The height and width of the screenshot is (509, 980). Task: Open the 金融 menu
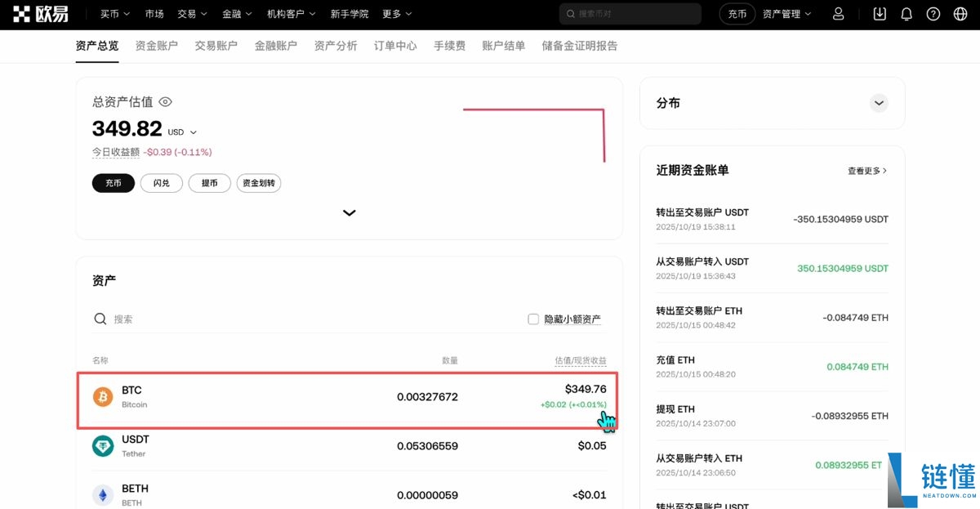click(236, 13)
